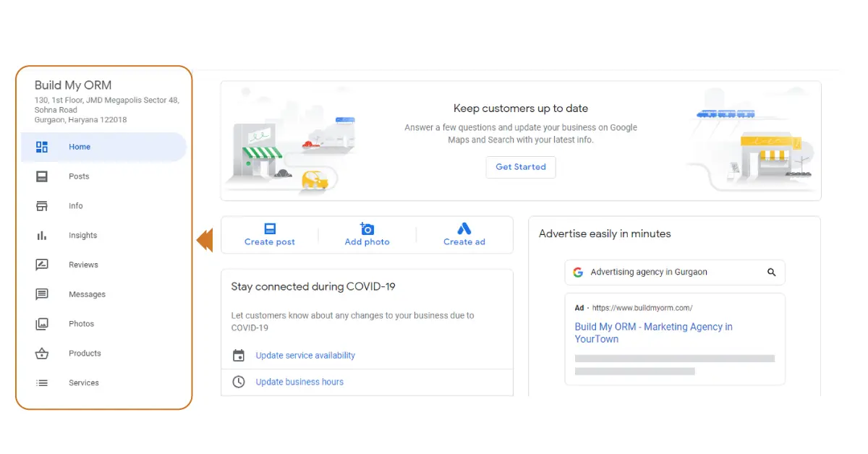Screen dimensions: 868x454
Task: Select the Products basket icon
Action: (x=42, y=354)
